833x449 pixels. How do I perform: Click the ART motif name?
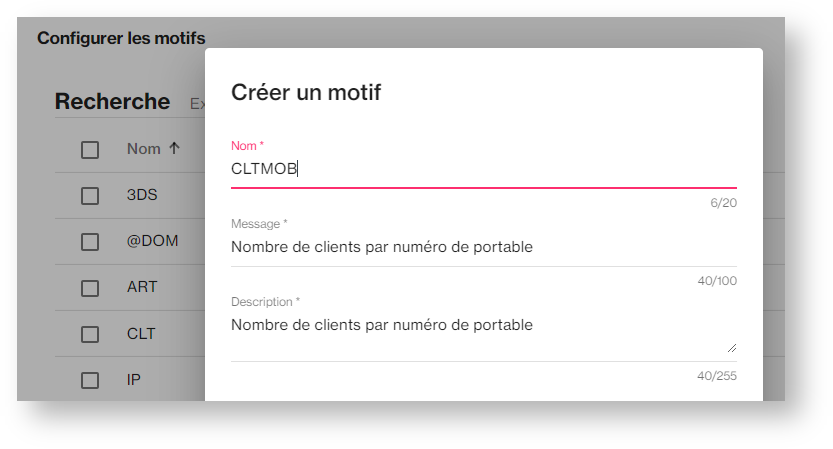tap(142, 287)
